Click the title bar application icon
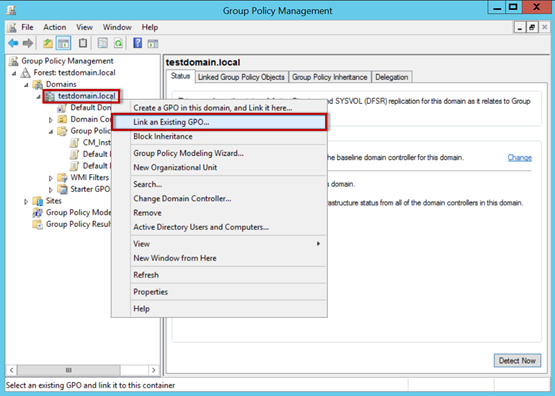The image size is (555, 396). (x=11, y=10)
